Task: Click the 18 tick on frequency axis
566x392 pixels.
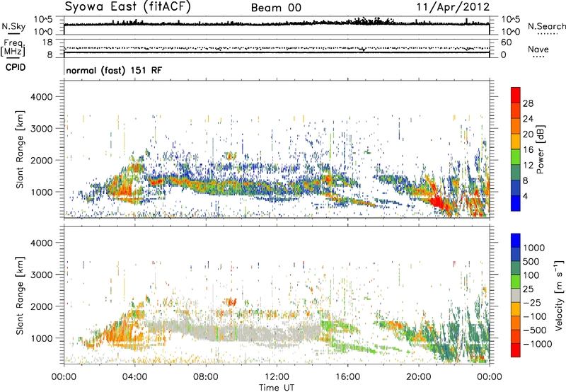Action: [x=47, y=42]
